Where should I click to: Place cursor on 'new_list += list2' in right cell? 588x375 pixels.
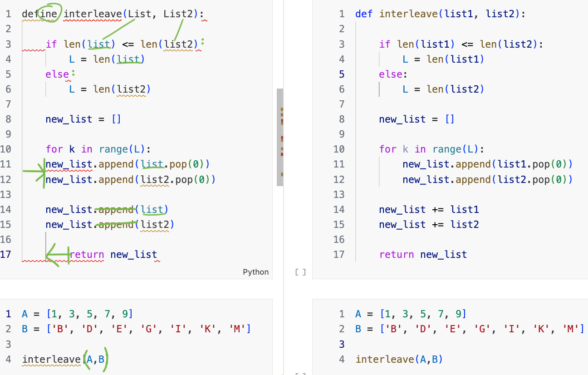[x=429, y=224]
